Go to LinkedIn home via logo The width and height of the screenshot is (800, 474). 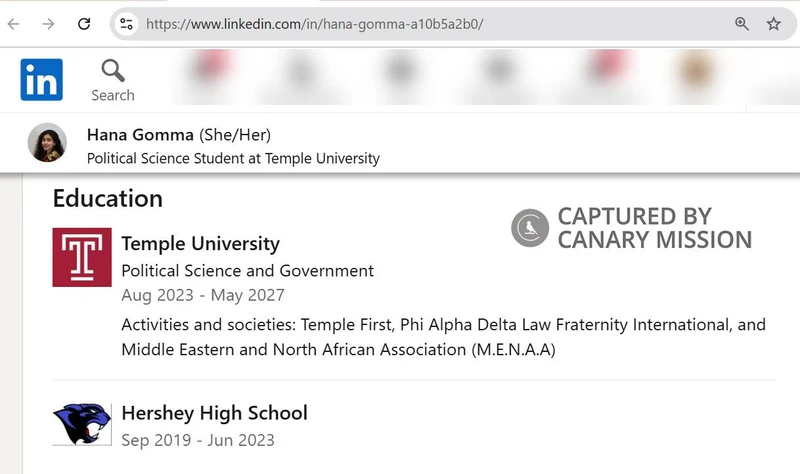[41, 79]
